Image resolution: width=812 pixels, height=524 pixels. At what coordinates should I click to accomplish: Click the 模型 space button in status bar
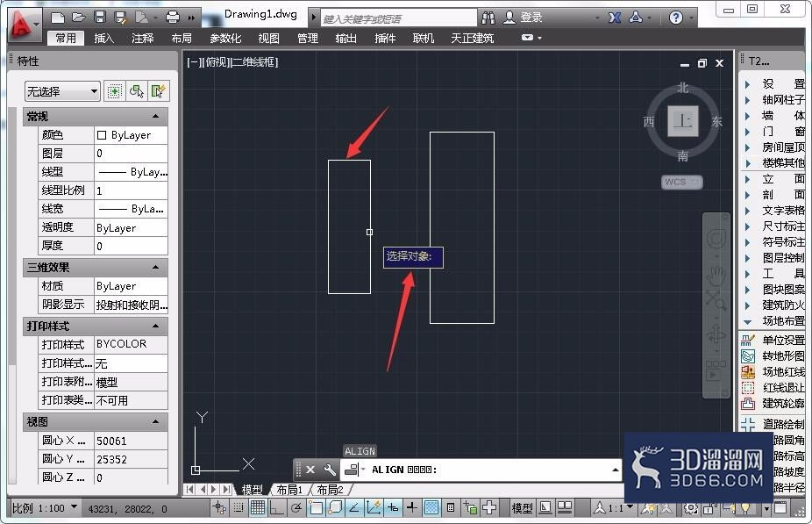[522, 508]
